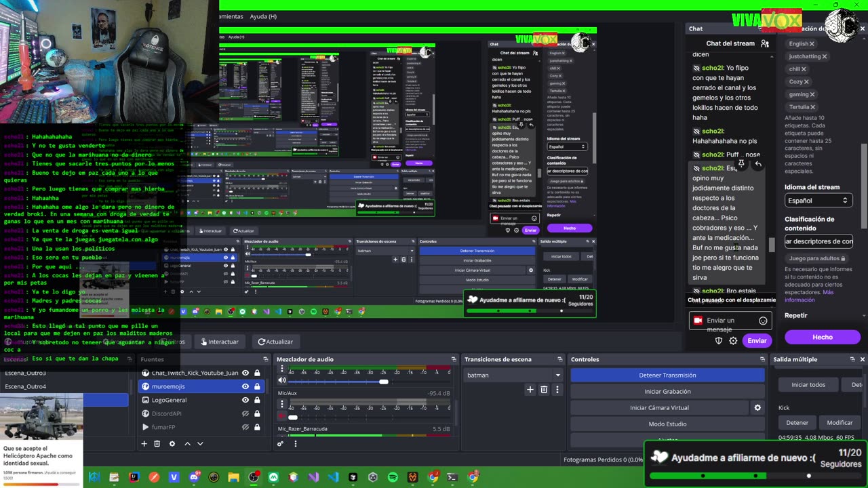Open chat settings gear icon
The height and width of the screenshot is (488, 868).
click(733, 341)
